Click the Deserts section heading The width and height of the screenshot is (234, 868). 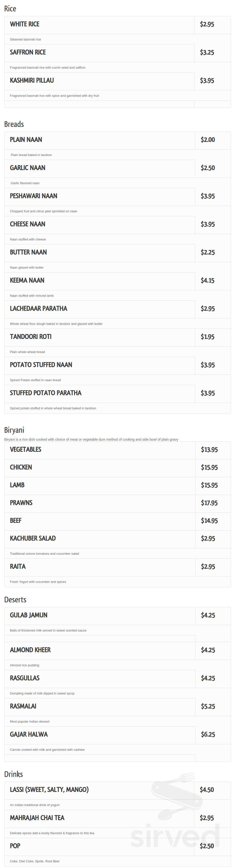(15, 599)
